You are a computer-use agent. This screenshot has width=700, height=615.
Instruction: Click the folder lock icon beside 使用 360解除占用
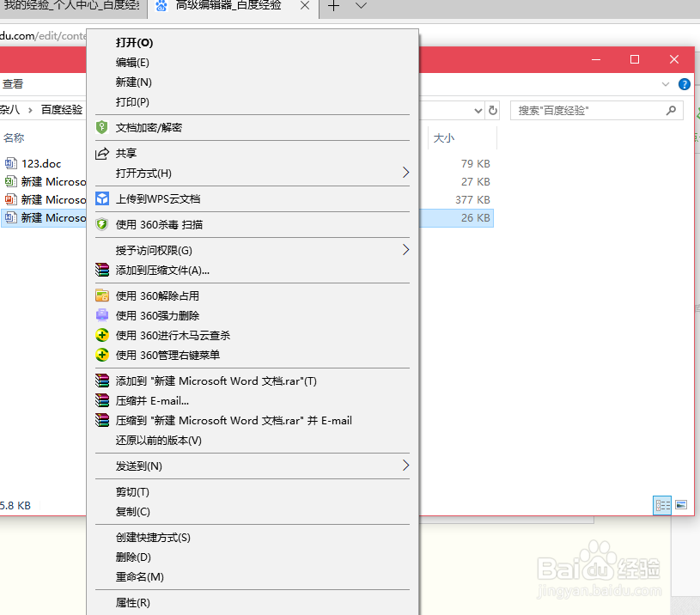[102, 295]
